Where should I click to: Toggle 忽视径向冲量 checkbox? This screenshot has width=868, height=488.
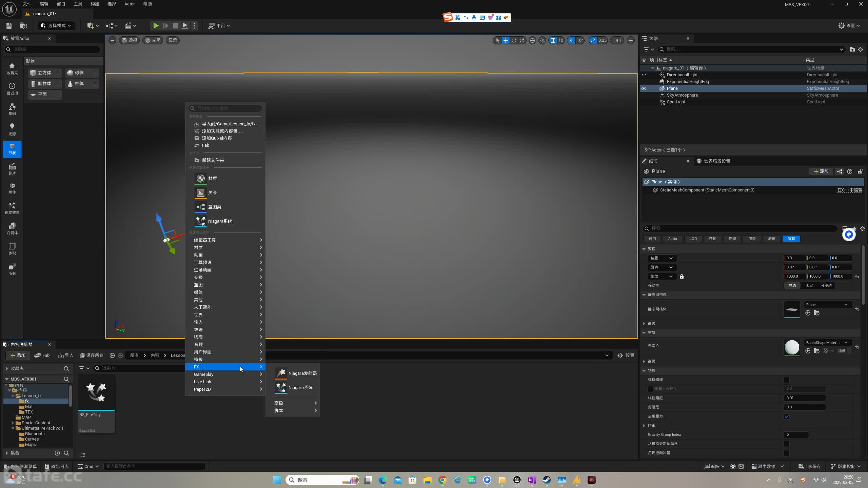point(787,453)
